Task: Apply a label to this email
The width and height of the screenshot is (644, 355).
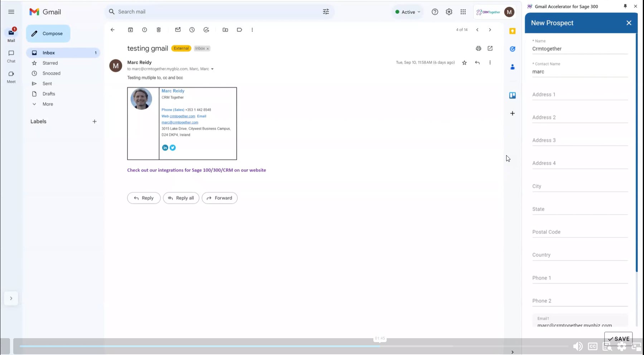Action: tap(239, 30)
